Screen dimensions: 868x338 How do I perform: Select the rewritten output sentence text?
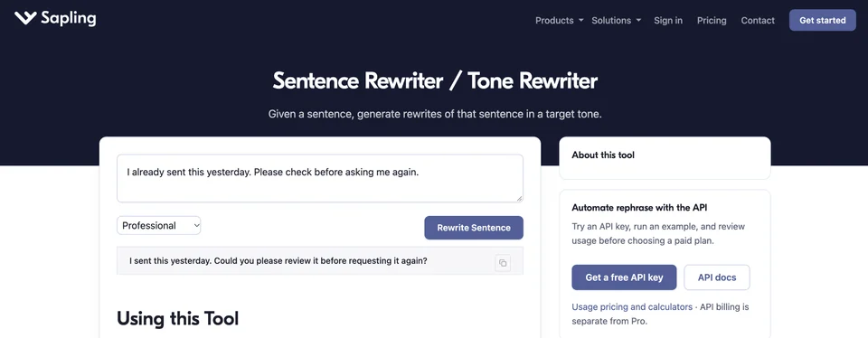(278, 260)
